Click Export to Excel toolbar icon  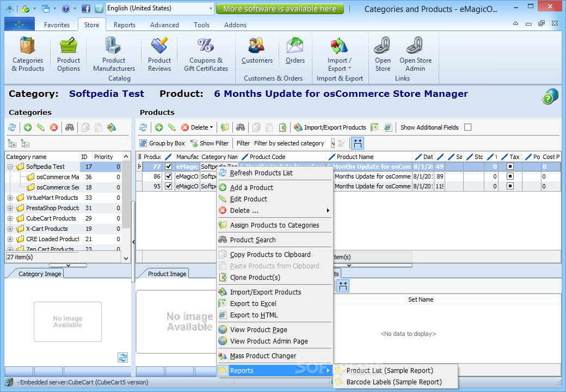375,127
